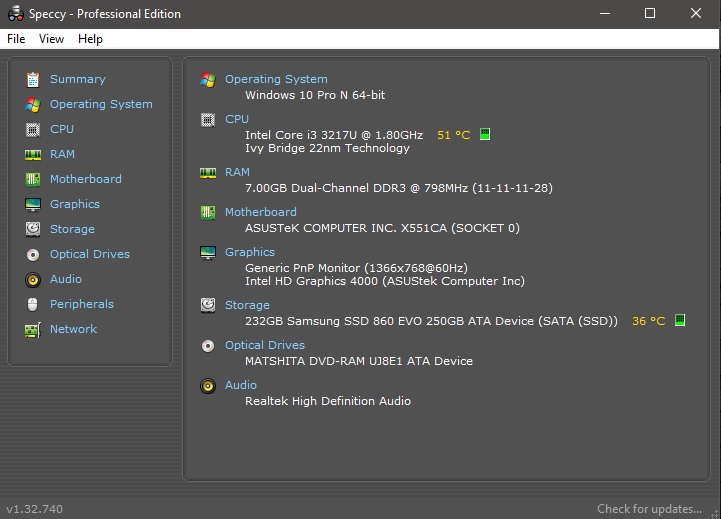Click the Motherboard icon in sidebar

(x=33, y=179)
